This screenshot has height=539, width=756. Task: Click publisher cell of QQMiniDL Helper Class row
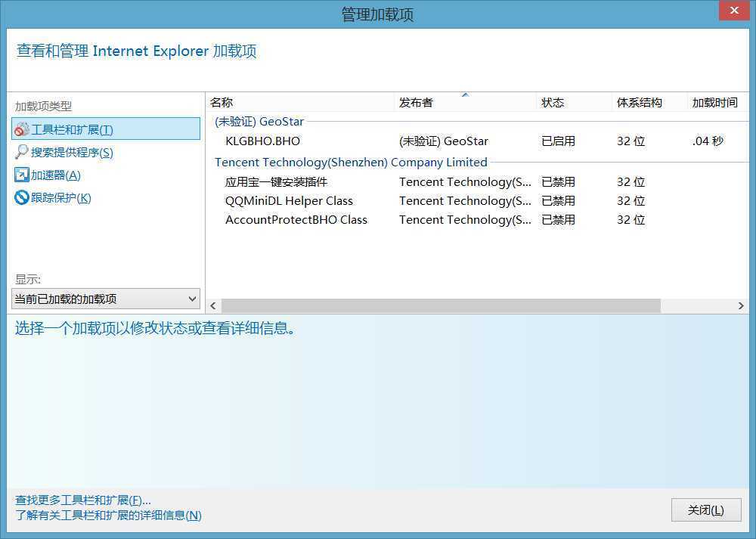465,200
